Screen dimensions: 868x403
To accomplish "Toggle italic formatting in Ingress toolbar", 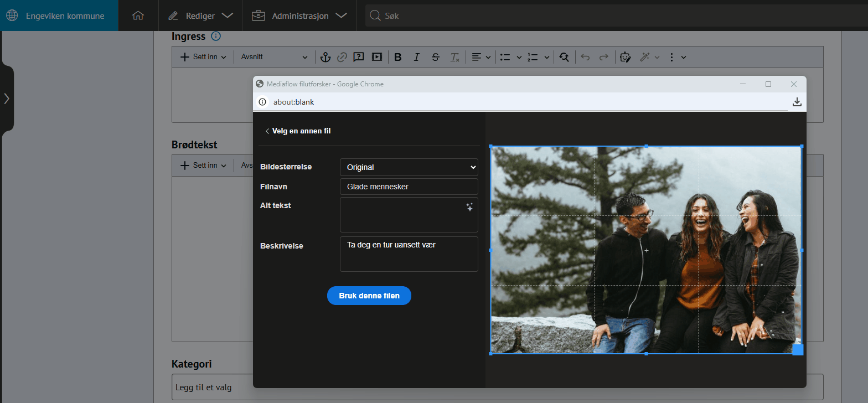I will [417, 57].
